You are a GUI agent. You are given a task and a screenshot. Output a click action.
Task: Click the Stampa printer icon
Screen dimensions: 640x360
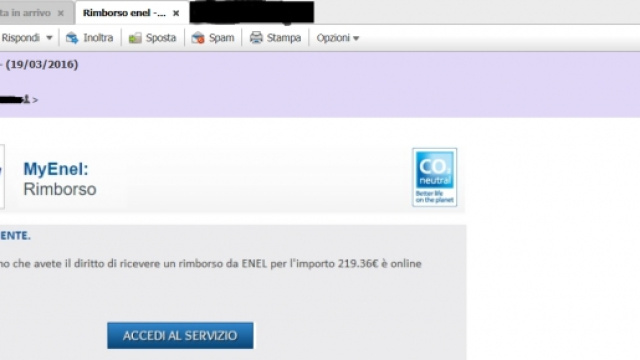tap(256, 38)
